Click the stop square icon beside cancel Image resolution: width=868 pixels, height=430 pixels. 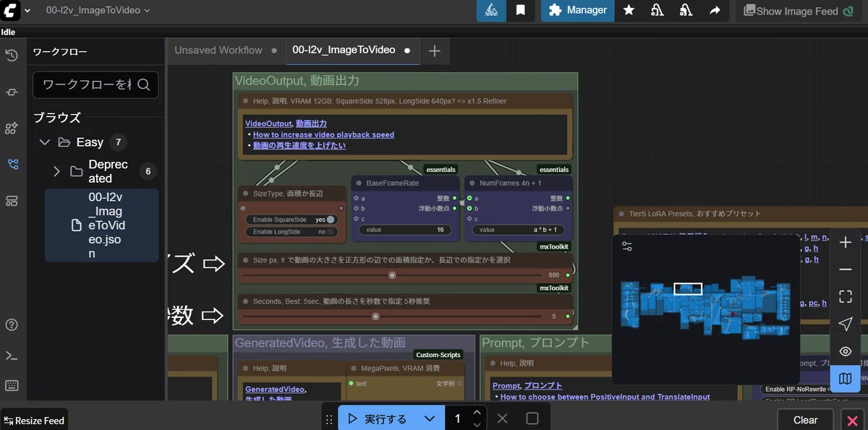tap(532, 418)
